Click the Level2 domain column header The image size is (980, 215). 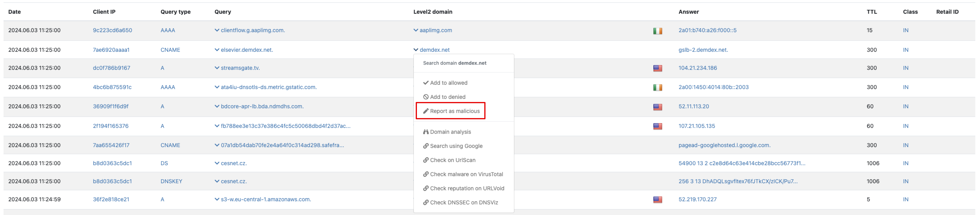point(433,12)
